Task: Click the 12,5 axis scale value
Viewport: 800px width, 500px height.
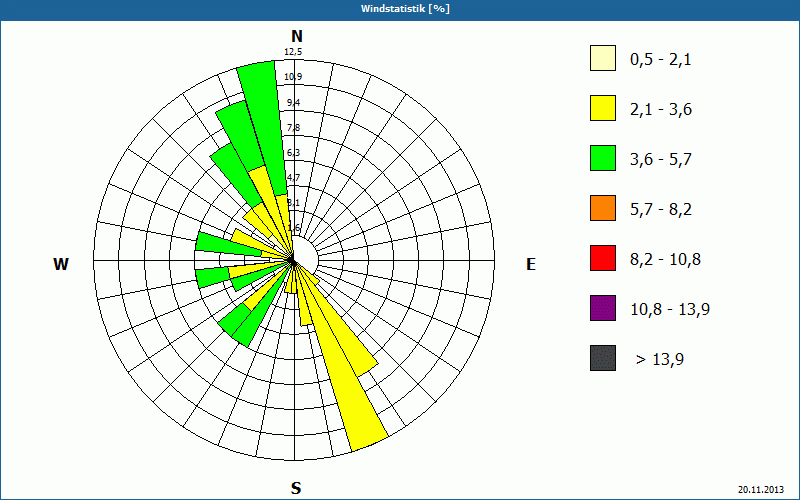Action: coord(293,52)
